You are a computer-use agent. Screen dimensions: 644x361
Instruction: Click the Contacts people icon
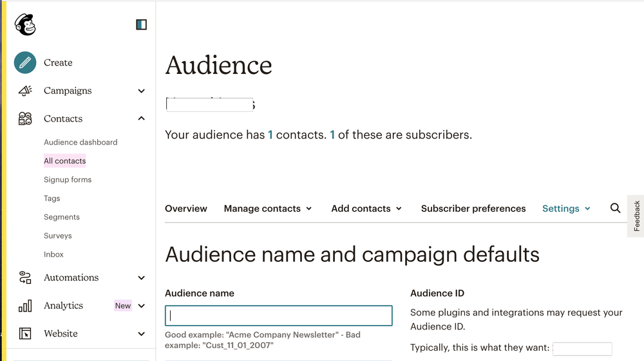point(25,118)
